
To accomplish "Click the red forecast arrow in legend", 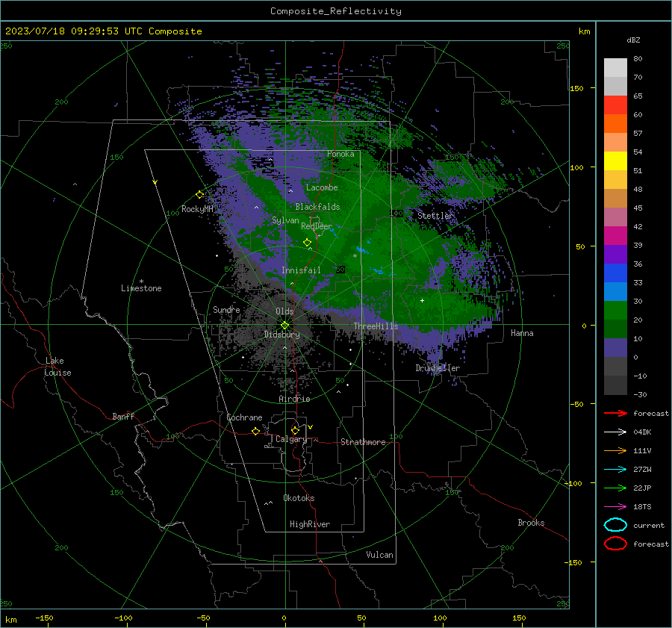I will (x=615, y=413).
